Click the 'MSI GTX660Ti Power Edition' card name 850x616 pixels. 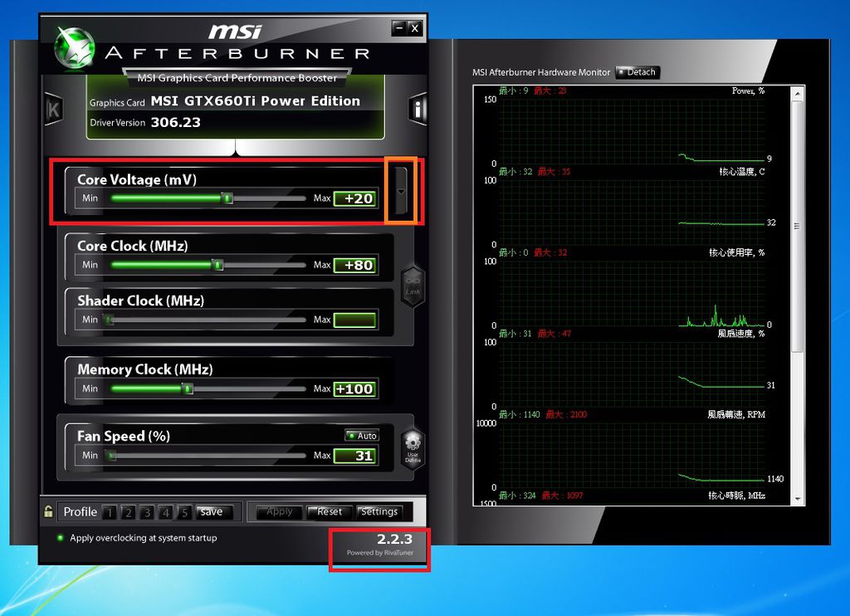[x=256, y=100]
